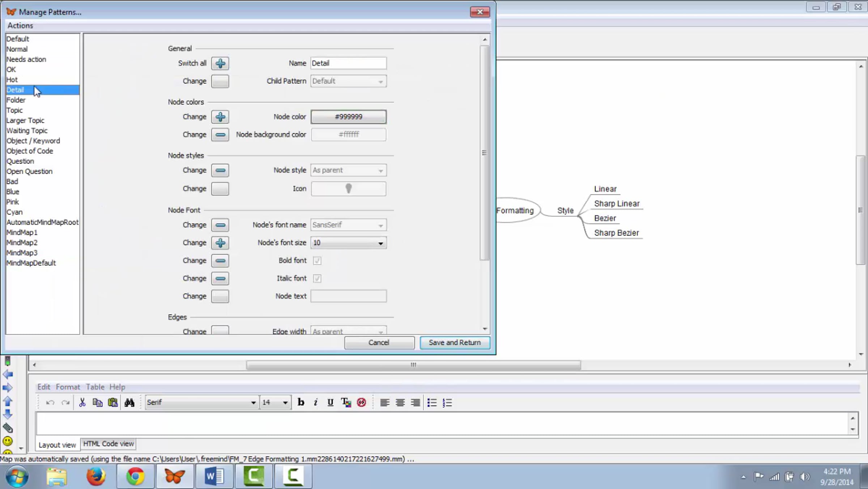Open the Node style dropdown
This screenshot has height=489, width=868.
point(348,170)
